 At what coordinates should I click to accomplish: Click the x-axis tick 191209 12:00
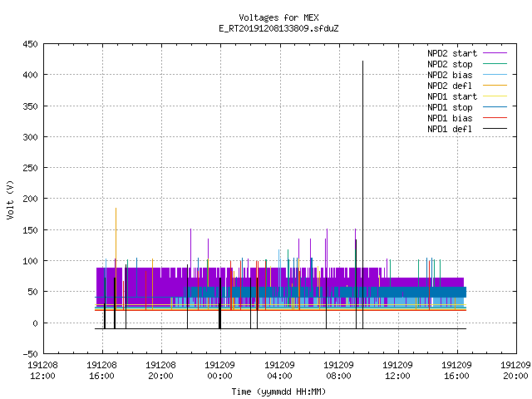[397, 371]
